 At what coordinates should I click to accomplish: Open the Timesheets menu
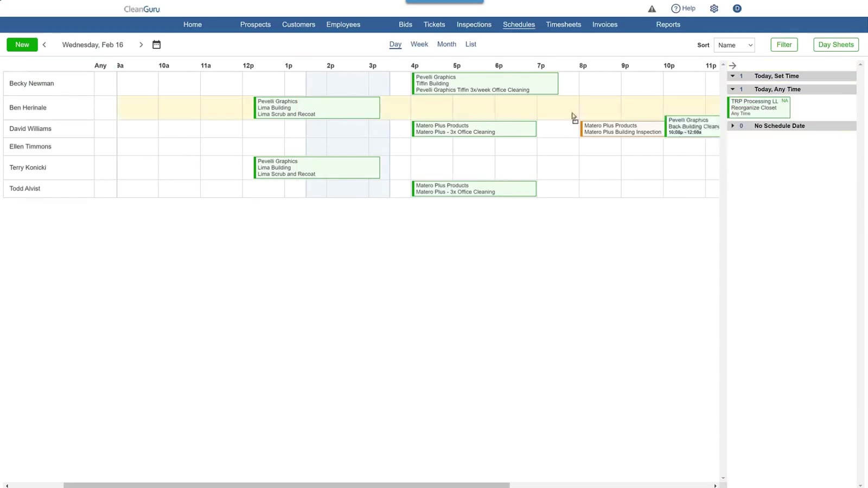pos(564,24)
